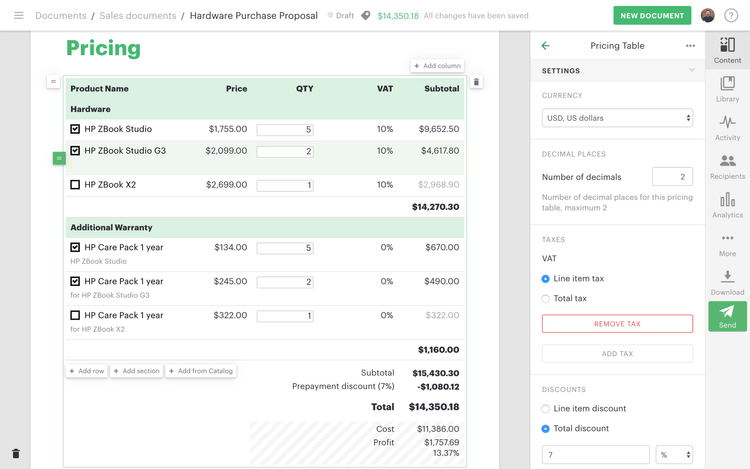Viewport: 750px width, 469px height.
Task: Click the New Document button
Action: tap(652, 16)
